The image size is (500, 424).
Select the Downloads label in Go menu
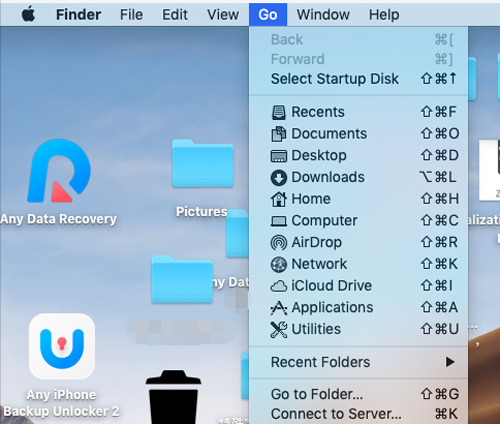point(328,177)
